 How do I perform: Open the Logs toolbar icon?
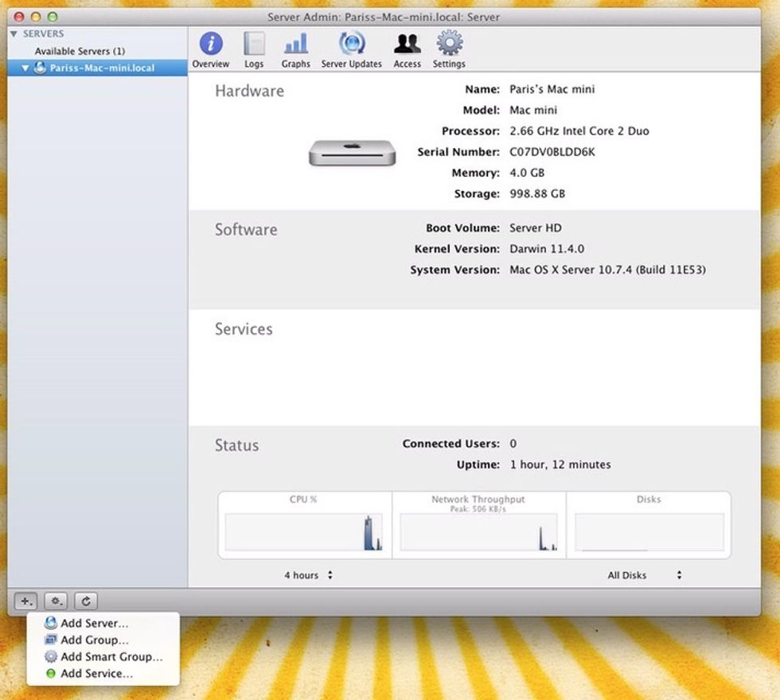click(x=254, y=44)
